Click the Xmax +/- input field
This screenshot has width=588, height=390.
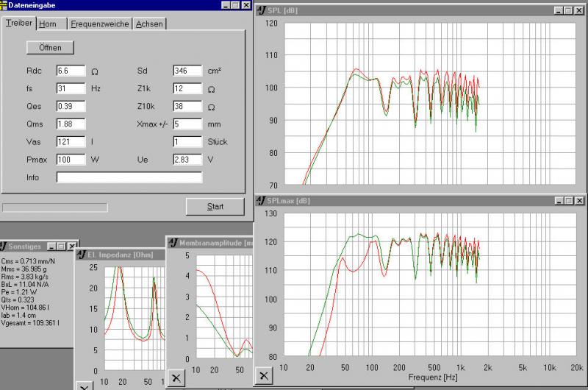pyautogui.click(x=187, y=124)
